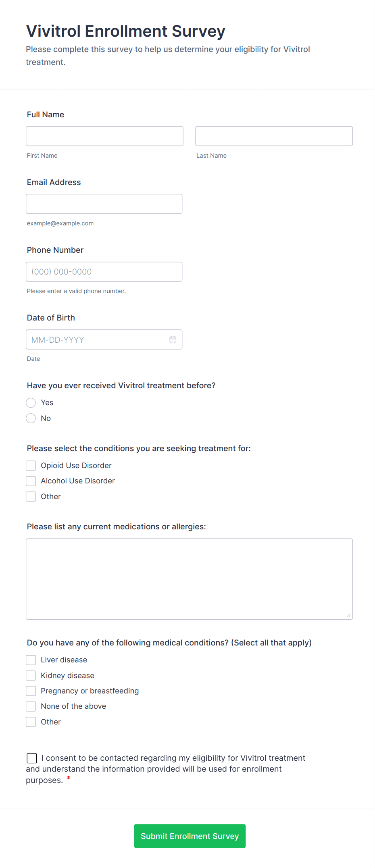Check the Liver disease condition
This screenshot has width=375, height=868.
[x=31, y=660]
